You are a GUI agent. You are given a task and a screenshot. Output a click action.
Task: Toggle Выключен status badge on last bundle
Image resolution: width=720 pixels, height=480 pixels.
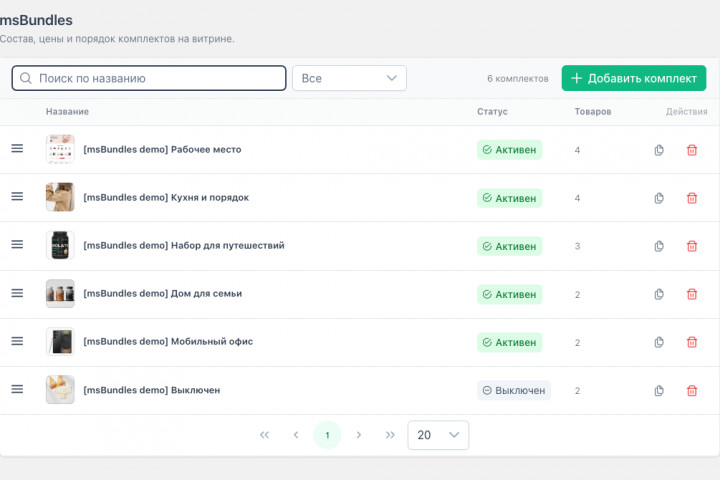(514, 390)
